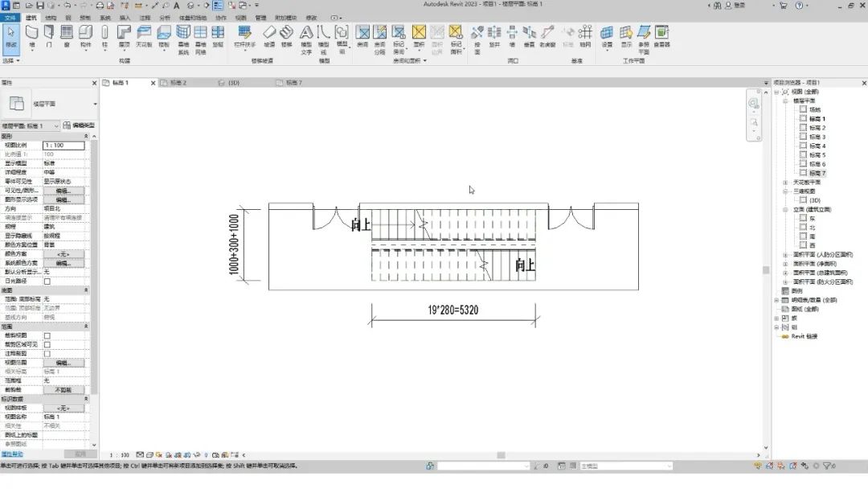The width and height of the screenshot is (868, 489).
Task: Select the Reference Plane (参照平面) tool
Action: [x=644, y=40]
